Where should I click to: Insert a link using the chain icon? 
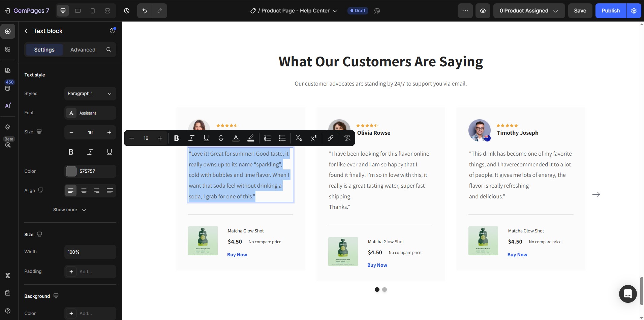[331, 138]
